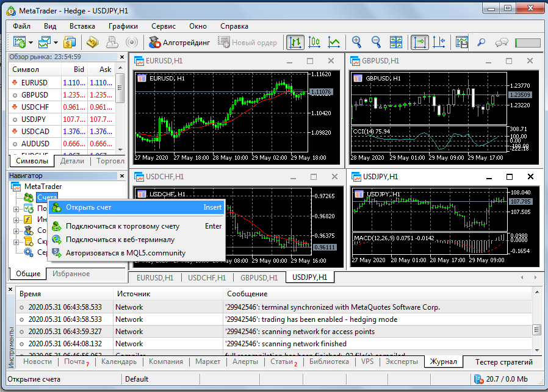The width and height of the screenshot is (548, 392).
Task: Select the GBPUSD,H1 chart tab
Action: click(259, 278)
